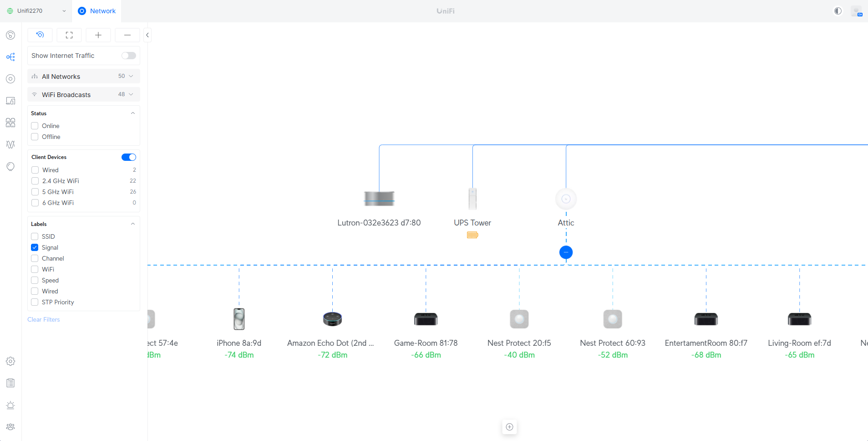Expand the WiFi Broadcasts dropdown
The image size is (868, 441).
84,95
